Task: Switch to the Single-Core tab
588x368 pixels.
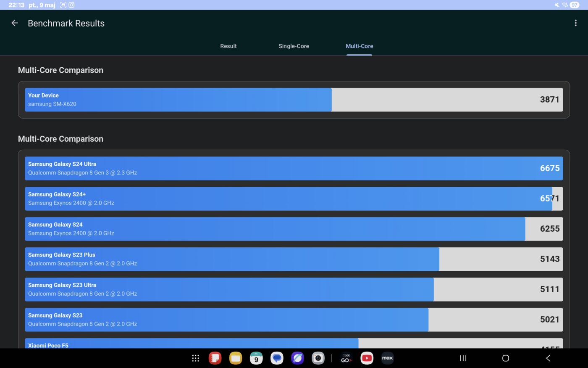Action: [294, 46]
